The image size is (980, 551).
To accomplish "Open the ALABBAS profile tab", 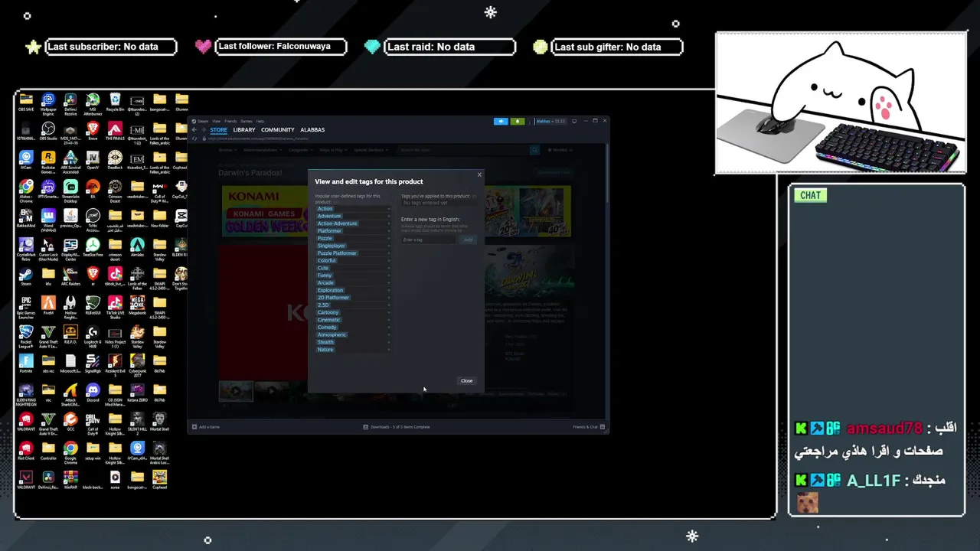I will [312, 130].
